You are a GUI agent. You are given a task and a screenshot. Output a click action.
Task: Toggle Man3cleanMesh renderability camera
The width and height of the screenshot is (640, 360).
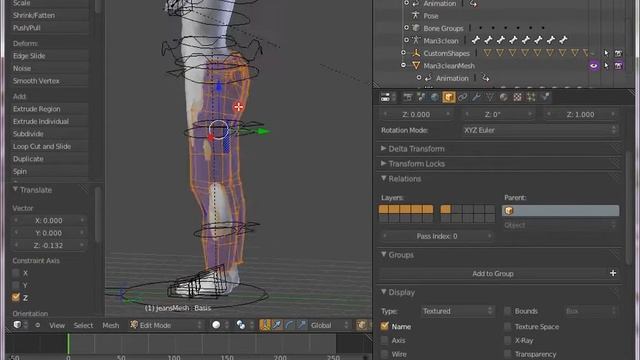point(619,66)
